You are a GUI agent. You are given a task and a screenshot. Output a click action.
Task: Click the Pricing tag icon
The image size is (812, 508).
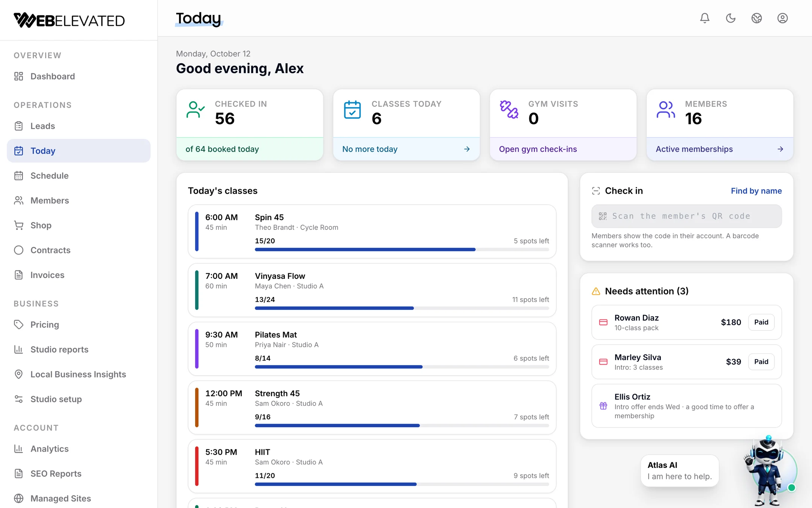19,325
